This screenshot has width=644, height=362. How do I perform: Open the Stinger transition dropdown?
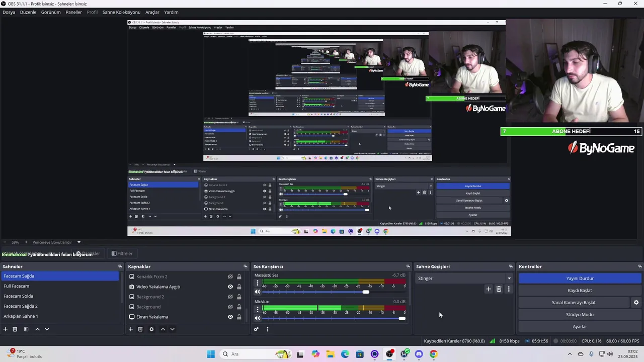(x=464, y=279)
